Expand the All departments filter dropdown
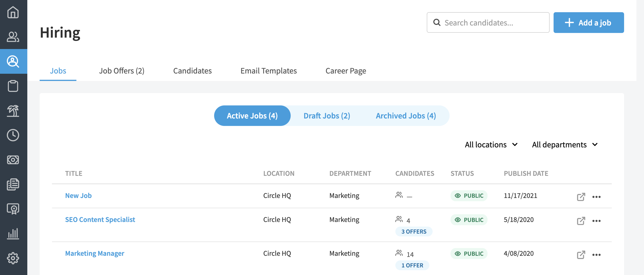The height and width of the screenshot is (275, 644). tap(565, 144)
